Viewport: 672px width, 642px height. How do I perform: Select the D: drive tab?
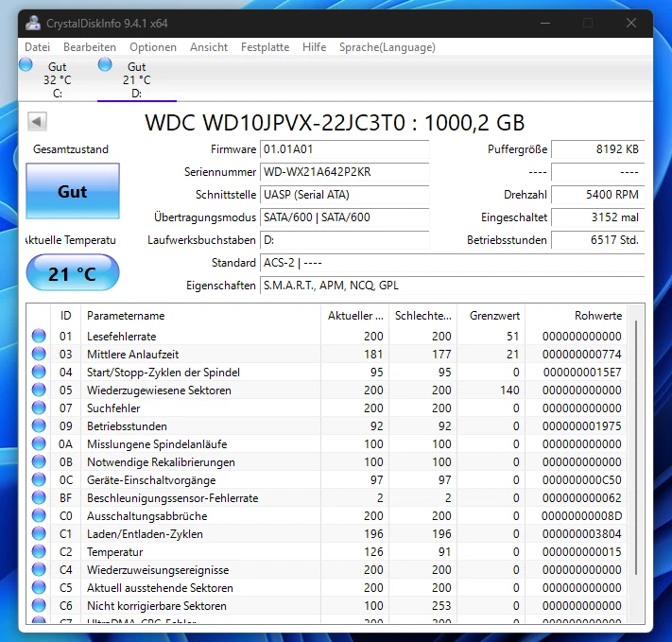coord(137,79)
